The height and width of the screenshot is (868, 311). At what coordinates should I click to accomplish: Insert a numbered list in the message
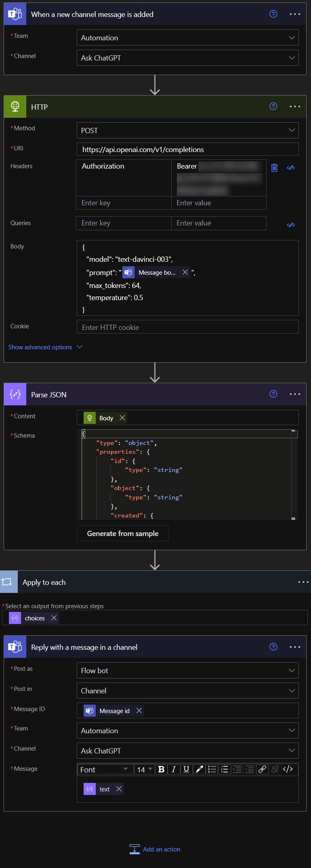point(225,769)
